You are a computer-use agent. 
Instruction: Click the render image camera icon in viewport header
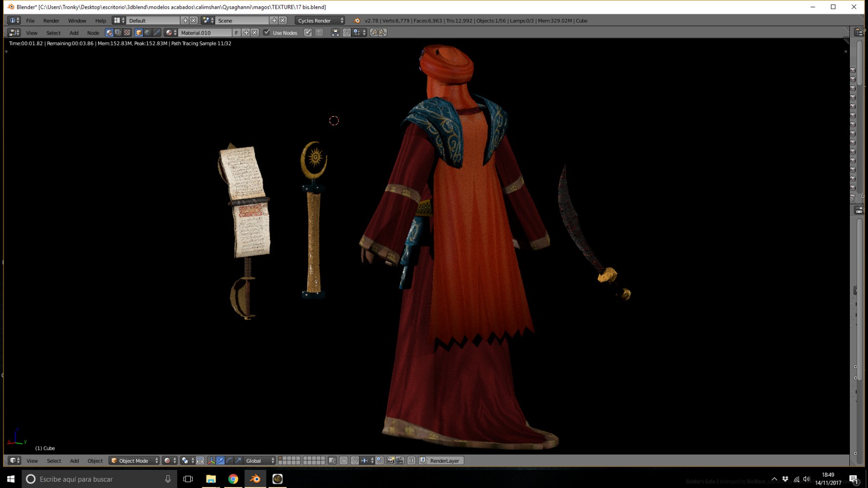[x=390, y=461]
